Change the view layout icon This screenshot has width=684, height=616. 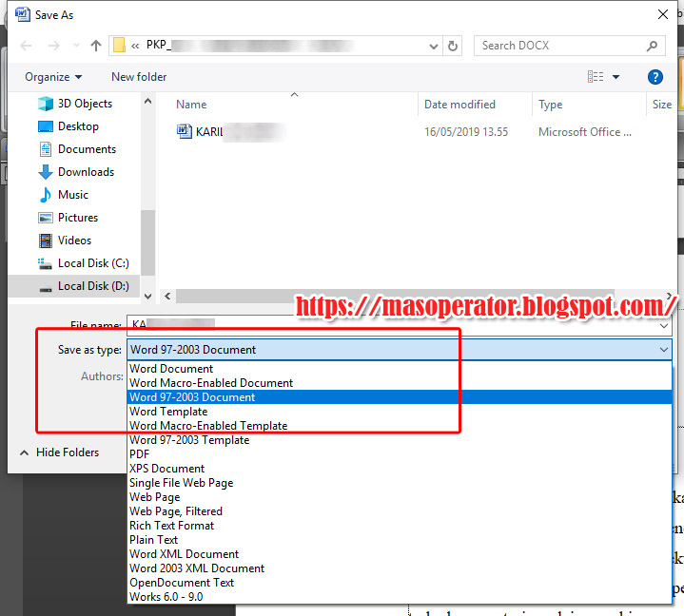[x=596, y=77]
